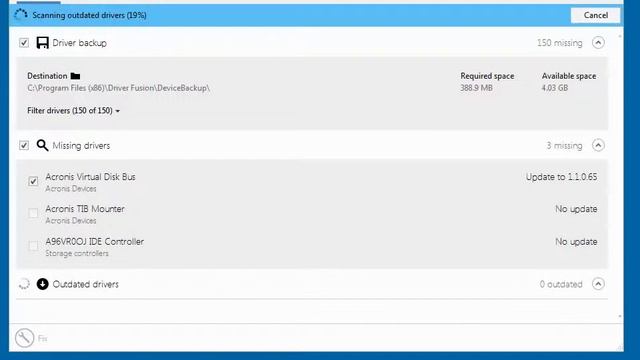Select the Acronis TIB Mounter entry
640x360 pixels.
pyautogui.click(x=312, y=214)
